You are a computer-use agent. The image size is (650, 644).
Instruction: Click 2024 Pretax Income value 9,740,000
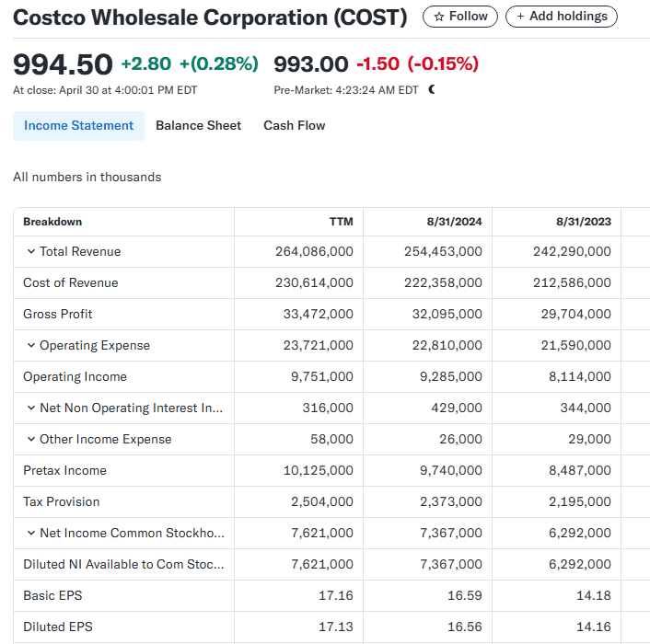451,470
